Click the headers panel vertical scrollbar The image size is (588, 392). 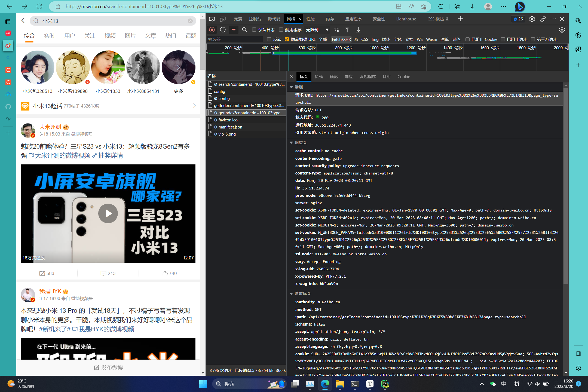tap(566, 185)
